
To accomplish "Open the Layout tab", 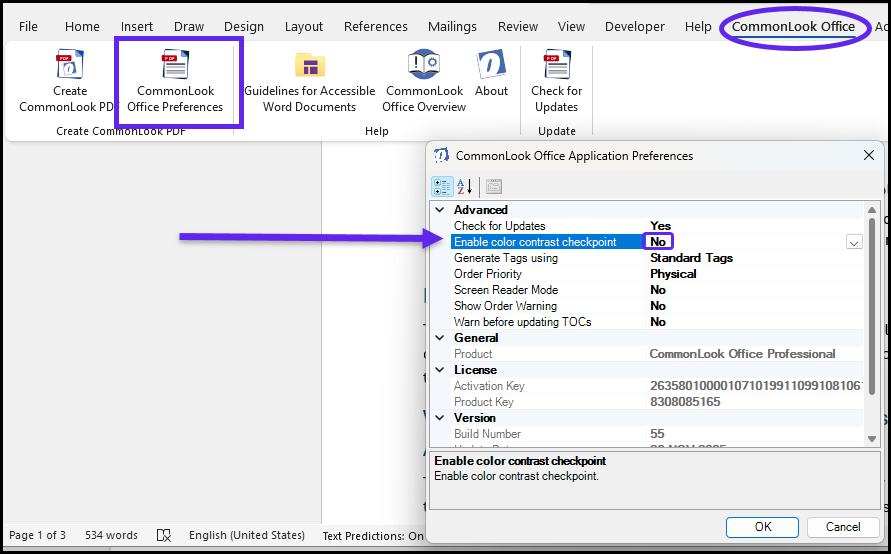I will [303, 27].
